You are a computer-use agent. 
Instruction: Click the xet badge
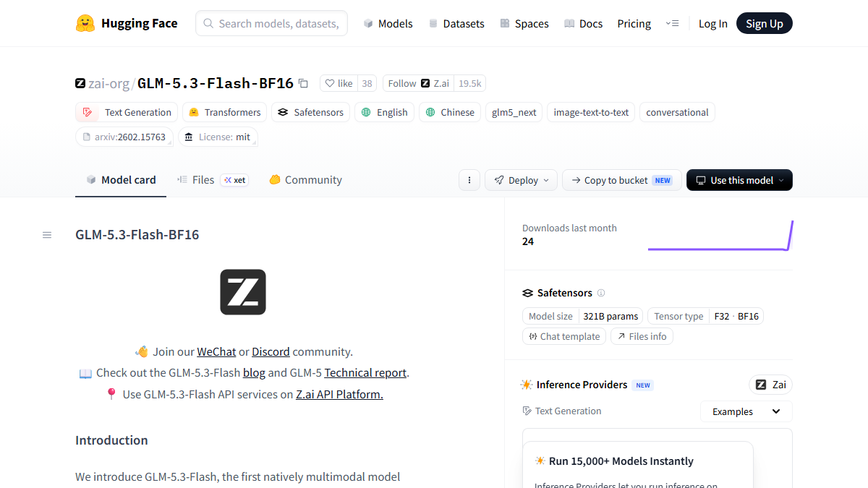pyautogui.click(x=234, y=180)
